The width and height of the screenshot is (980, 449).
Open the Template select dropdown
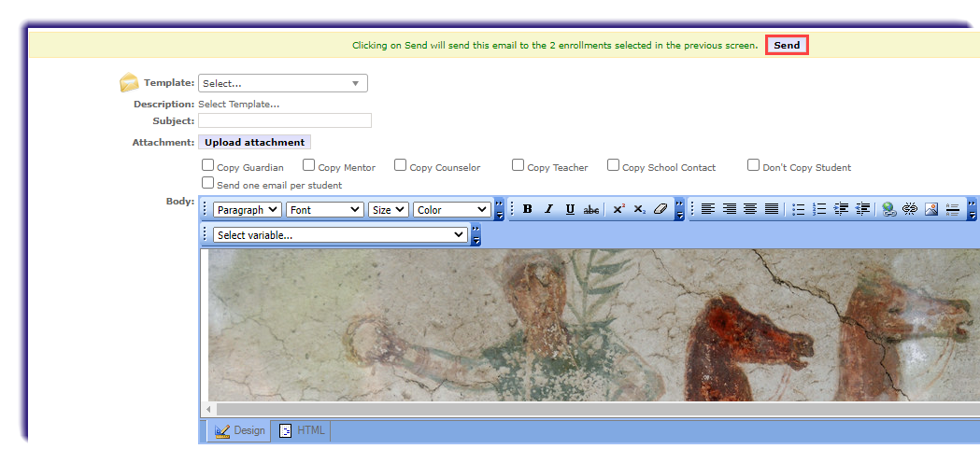pyautogui.click(x=283, y=83)
